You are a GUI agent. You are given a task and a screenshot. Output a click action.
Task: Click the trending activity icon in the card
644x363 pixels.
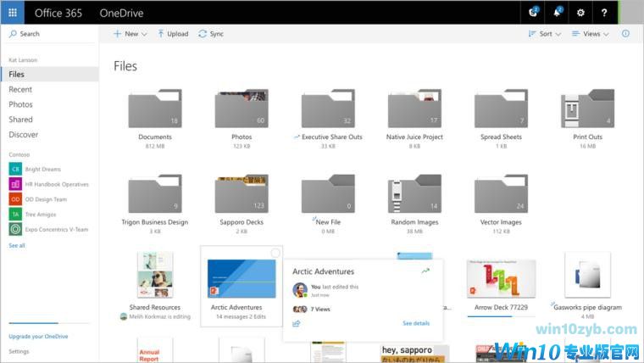(x=425, y=271)
